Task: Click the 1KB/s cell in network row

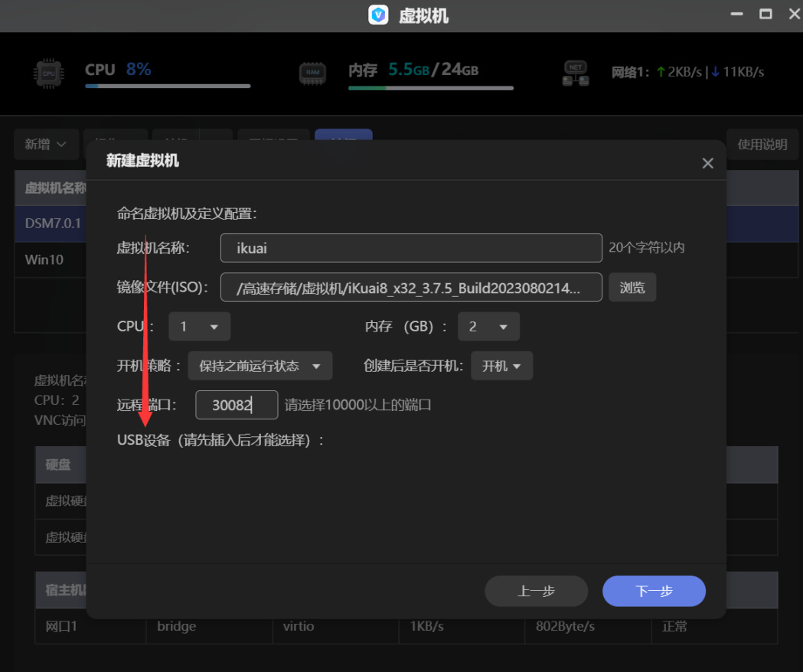Action: point(462,626)
